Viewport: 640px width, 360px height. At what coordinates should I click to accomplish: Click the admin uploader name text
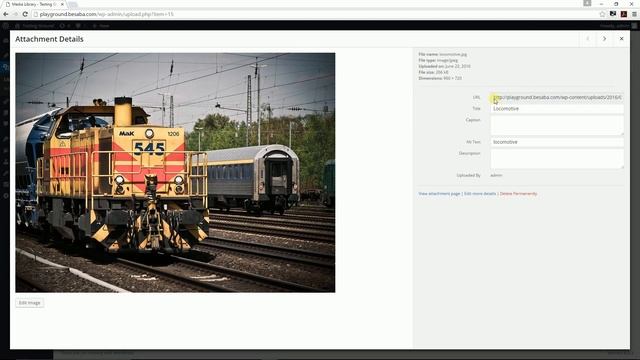pyautogui.click(x=496, y=175)
